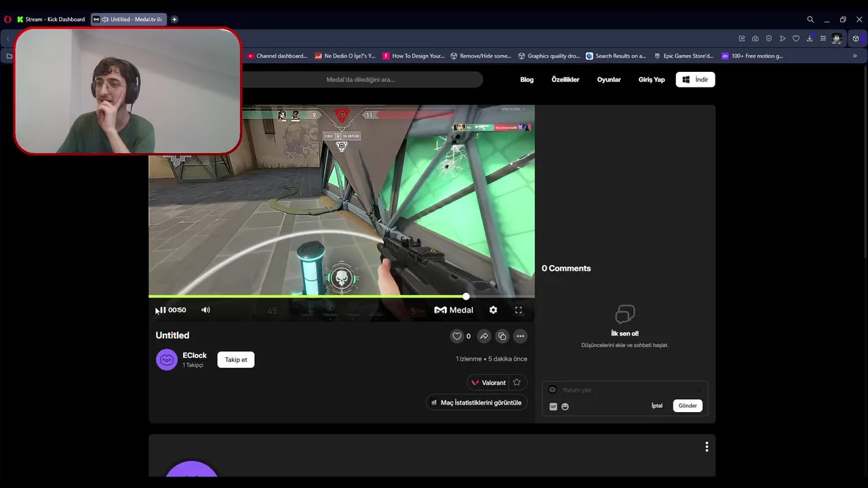Open more options three-dot menu for clip
This screenshot has height=488, width=868.
point(520,336)
